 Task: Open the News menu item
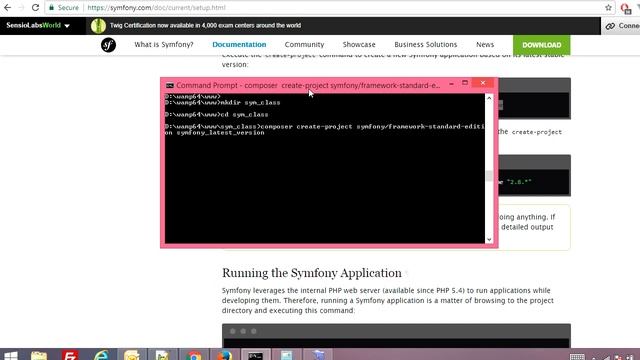[x=485, y=44]
